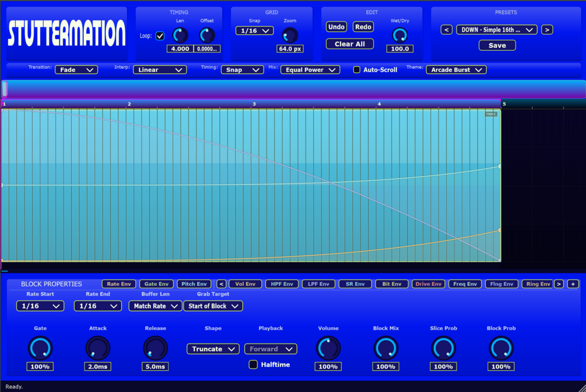Go to the previous preset arrow
This screenshot has height=392, width=586.
coord(446,30)
